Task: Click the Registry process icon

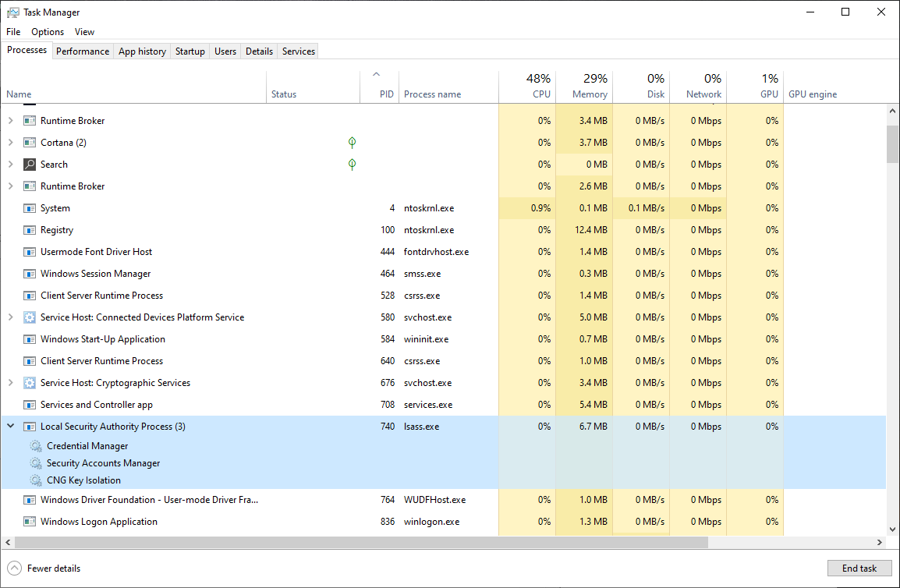Action: click(x=30, y=230)
